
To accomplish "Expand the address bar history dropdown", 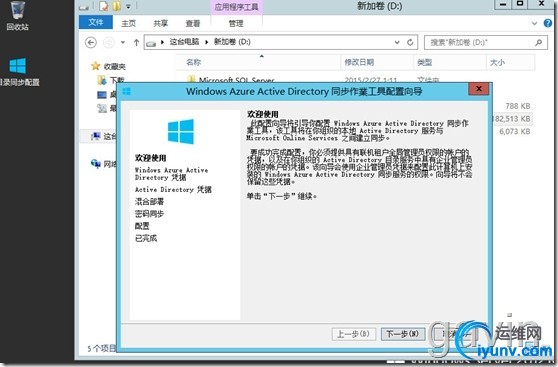I will (x=397, y=42).
